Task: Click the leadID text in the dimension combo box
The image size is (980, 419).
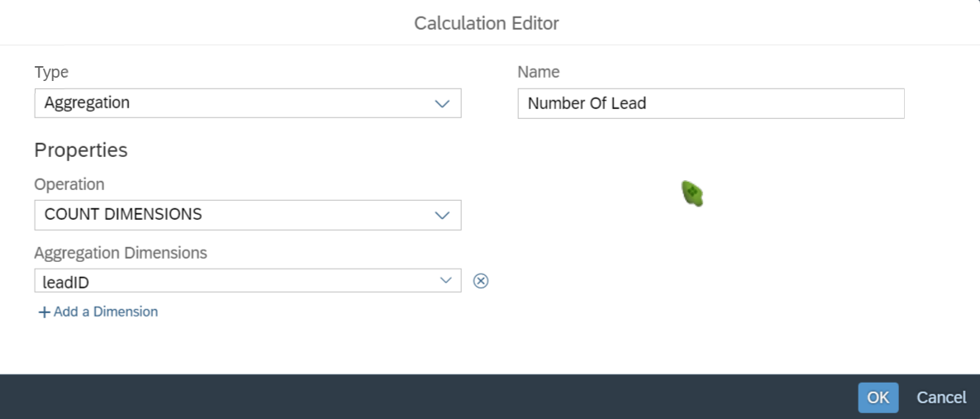Action: [65, 282]
